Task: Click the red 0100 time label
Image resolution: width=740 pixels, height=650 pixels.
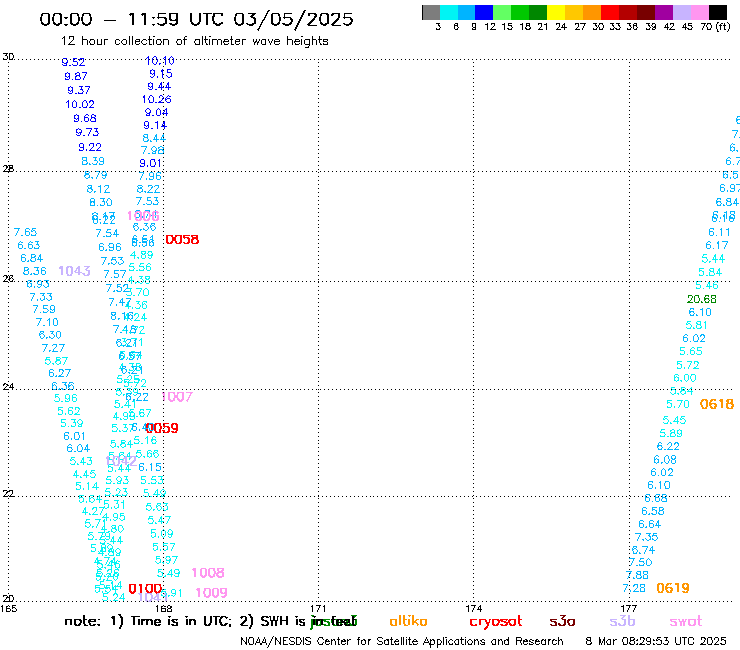Action: pyautogui.click(x=145, y=589)
